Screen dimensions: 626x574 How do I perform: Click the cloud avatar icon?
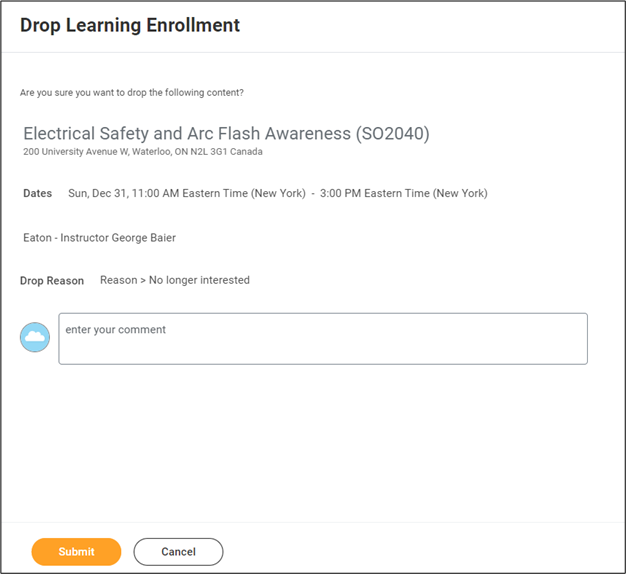pyautogui.click(x=35, y=338)
